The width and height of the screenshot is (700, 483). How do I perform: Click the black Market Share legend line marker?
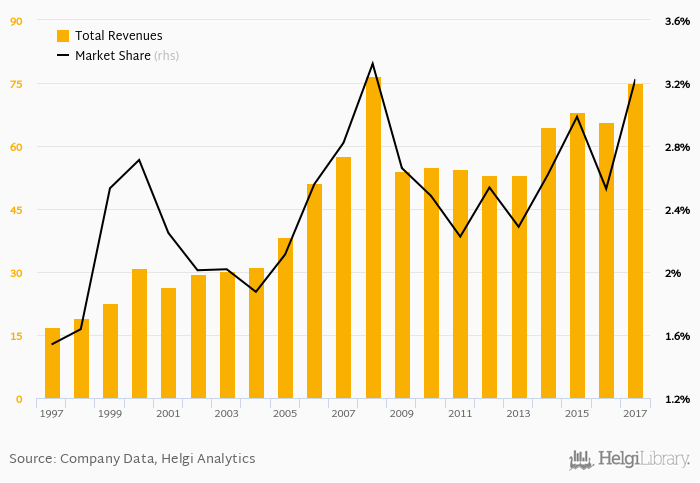pos(63,56)
